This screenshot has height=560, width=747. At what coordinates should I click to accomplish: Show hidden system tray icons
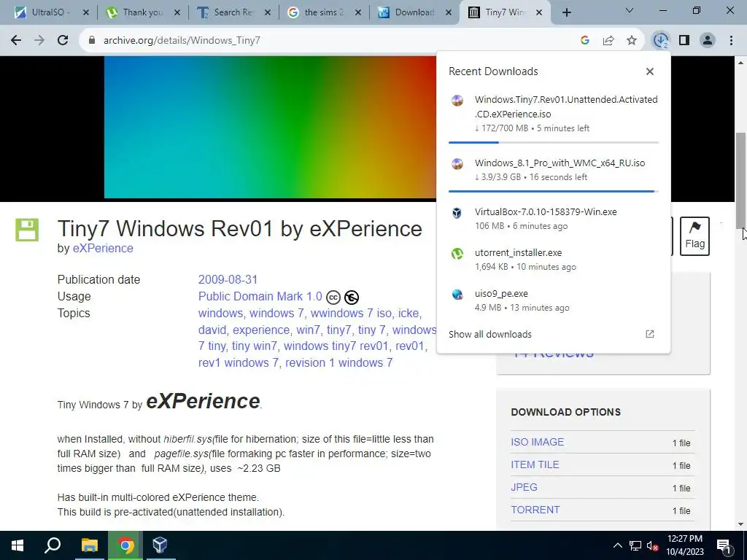click(617, 545)
